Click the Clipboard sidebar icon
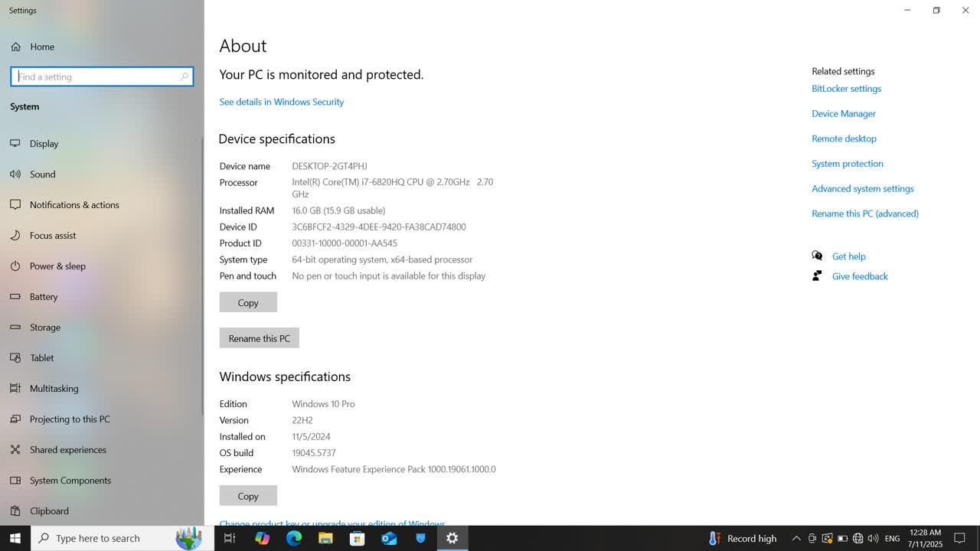Viewport: 980px width, 551px height. point(15,511)
